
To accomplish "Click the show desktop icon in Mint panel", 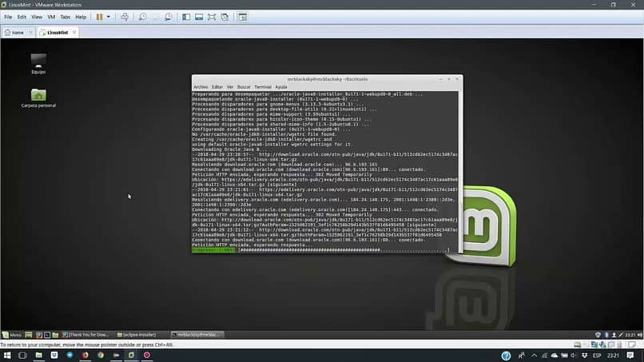I will point(28,335).
